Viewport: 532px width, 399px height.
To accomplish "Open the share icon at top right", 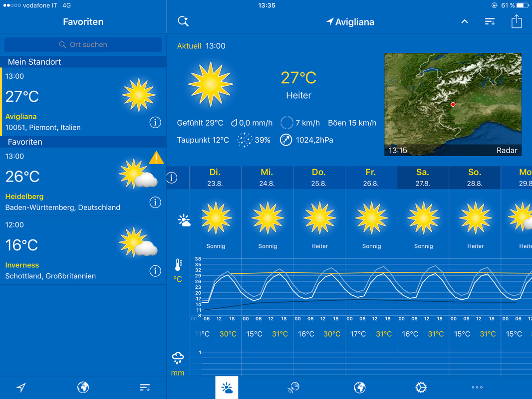I will (x=517, y=21).
